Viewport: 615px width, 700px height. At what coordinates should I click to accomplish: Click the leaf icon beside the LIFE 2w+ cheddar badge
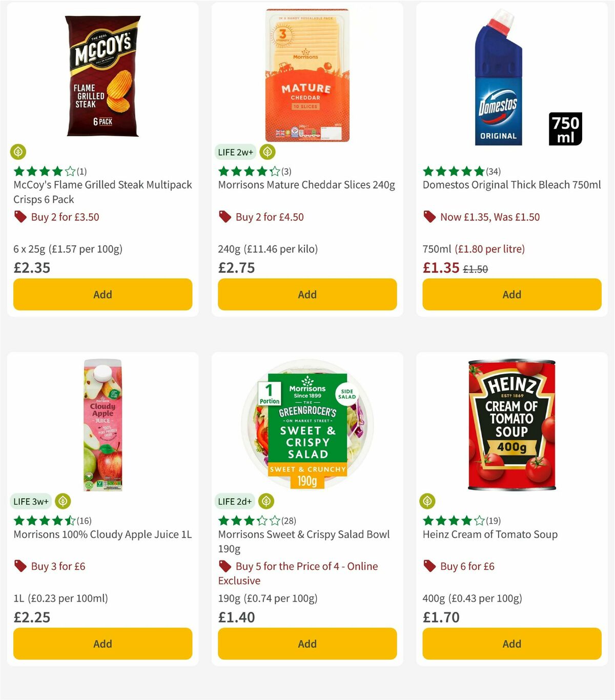click(266, 152)
